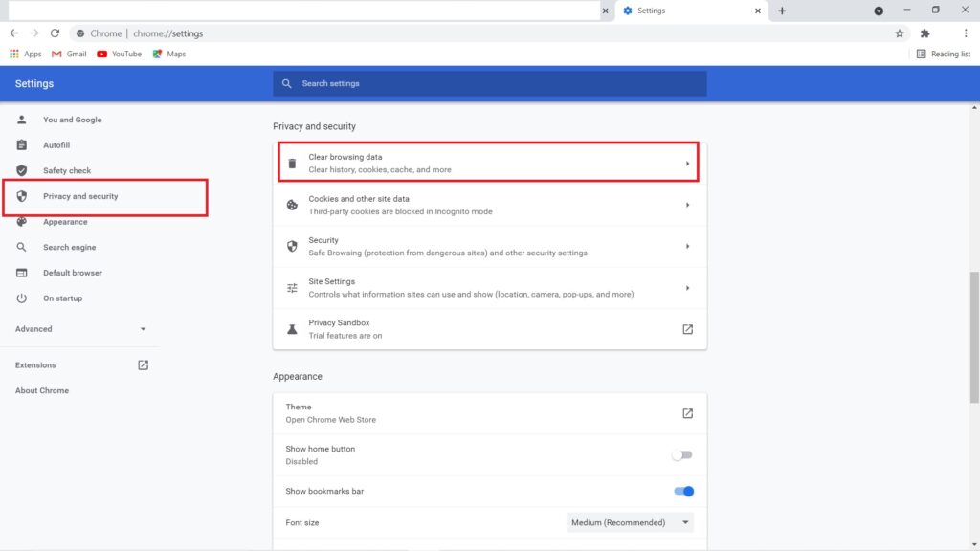
Task: Open the Reading list panel
Action: [944, 54]
